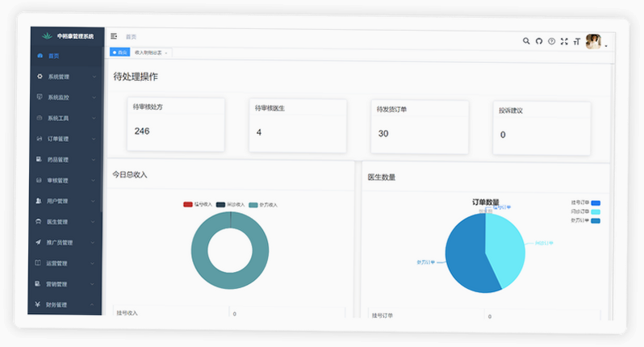Expand the 营销管理 menu chevron
The image size is (644, 347).
(93, 284)
